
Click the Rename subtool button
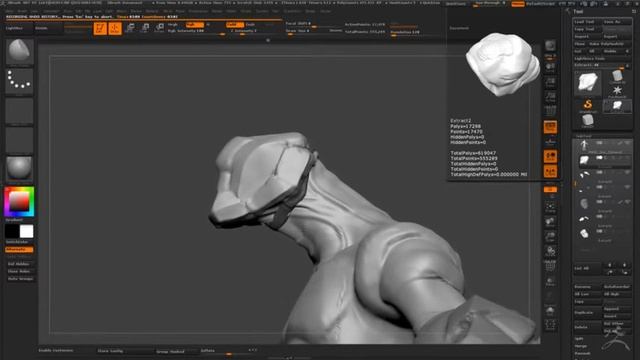click(x=588, y=287)
